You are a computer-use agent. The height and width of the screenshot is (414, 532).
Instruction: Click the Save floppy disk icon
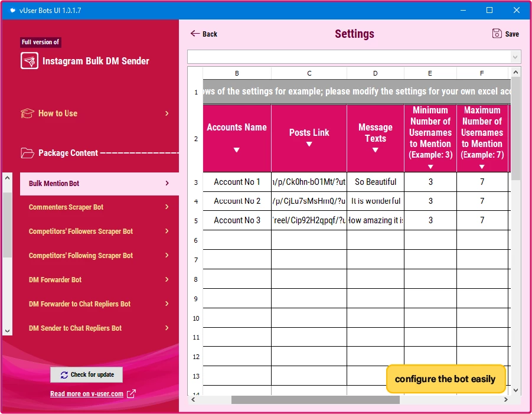click(x=497, y=33)
